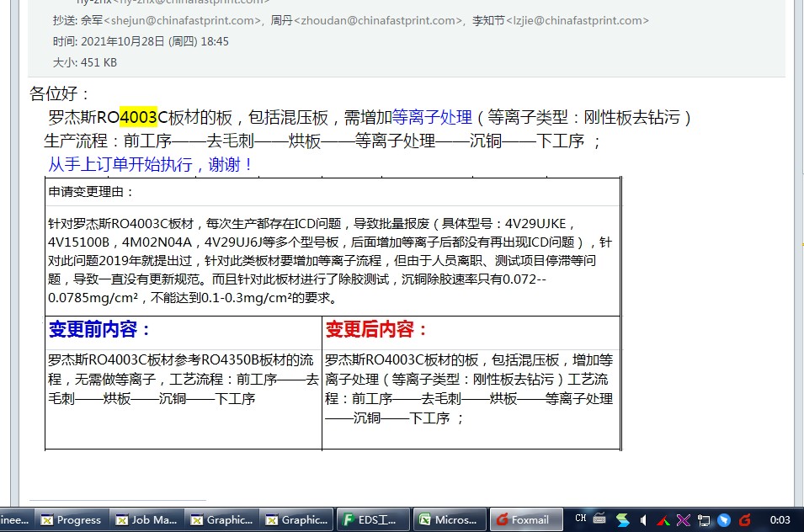Viewport: 804px width, 532px height.
Task: Click the blue text 等离子处理
Action: pyautogui.click(x=432, y=117)
